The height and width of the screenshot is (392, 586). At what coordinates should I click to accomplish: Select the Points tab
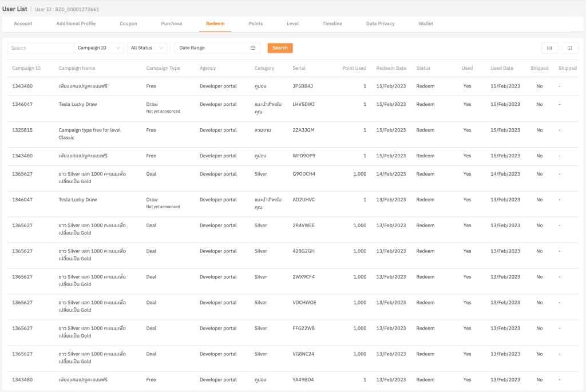[255, 23]
